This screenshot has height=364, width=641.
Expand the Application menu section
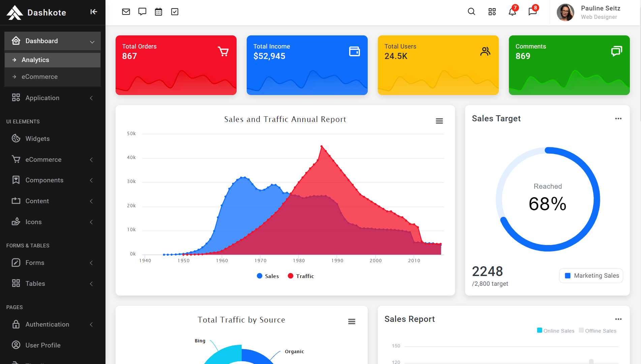click(52, 98)
